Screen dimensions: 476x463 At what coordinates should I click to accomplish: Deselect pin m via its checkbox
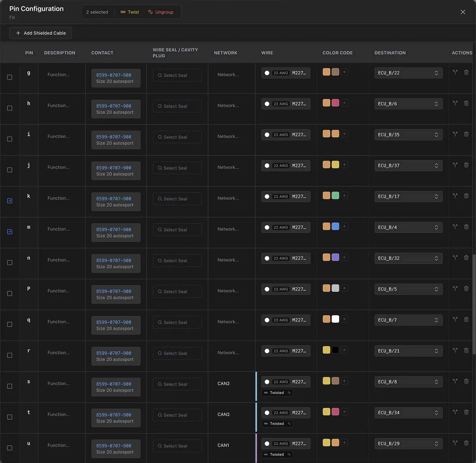pyautogui.click(x=10, y=232)
